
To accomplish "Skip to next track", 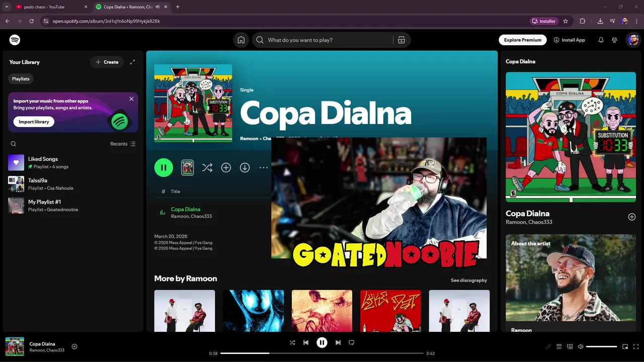I will tap(338, 342).
